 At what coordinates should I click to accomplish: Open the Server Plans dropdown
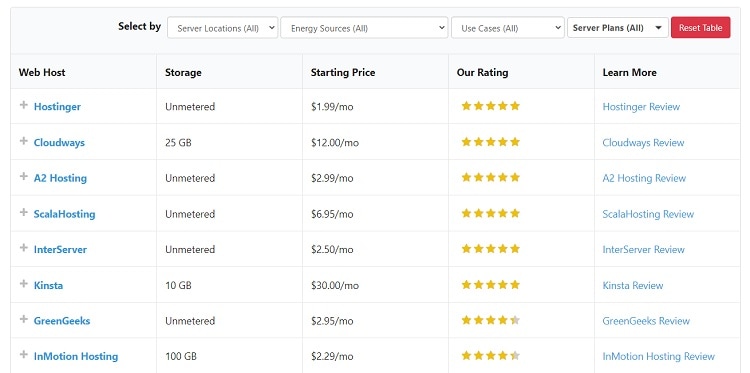point(618,28)
